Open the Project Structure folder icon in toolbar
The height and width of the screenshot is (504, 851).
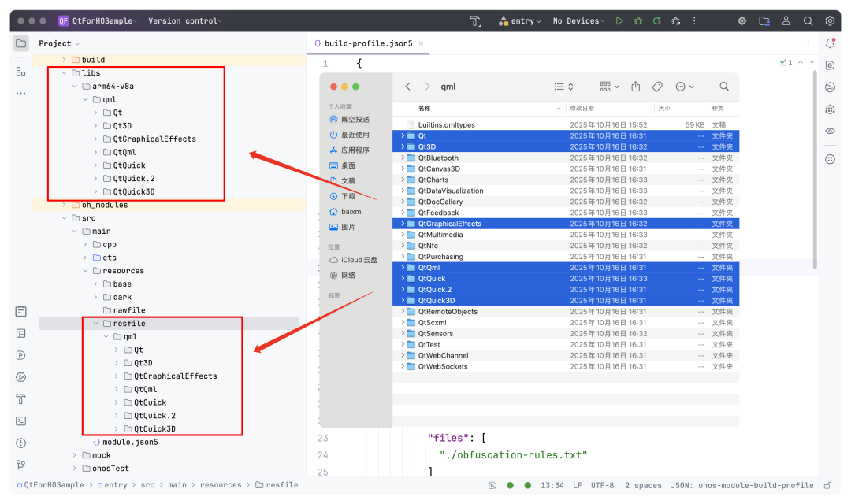(x=764, y=21)
